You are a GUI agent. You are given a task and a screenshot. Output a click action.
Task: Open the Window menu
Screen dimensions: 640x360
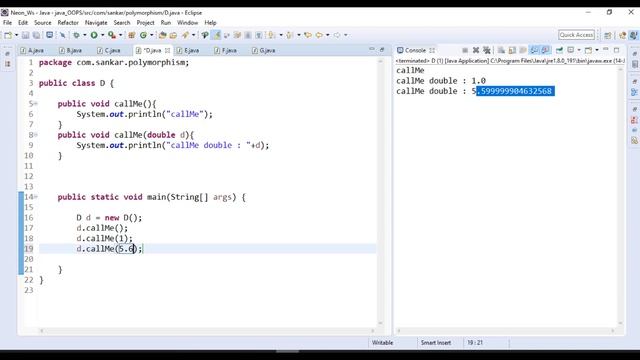[187, 23]
